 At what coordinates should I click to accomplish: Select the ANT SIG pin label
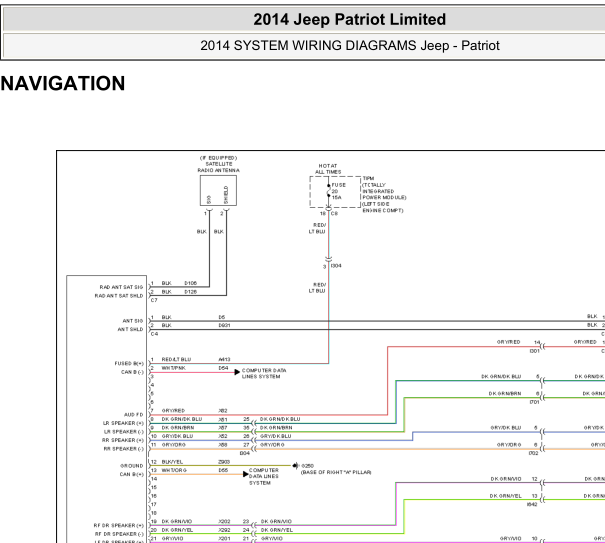(x=133, y=321)
